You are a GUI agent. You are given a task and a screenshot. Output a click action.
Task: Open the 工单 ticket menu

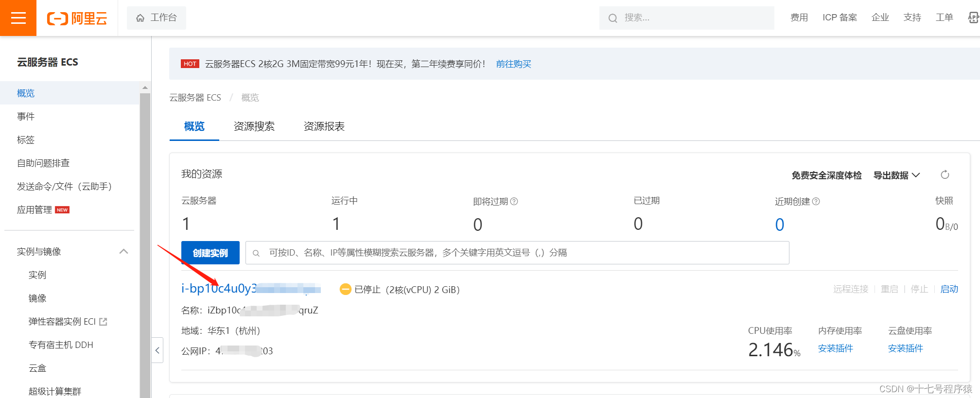pyautogui.click(x=944, y=17)
